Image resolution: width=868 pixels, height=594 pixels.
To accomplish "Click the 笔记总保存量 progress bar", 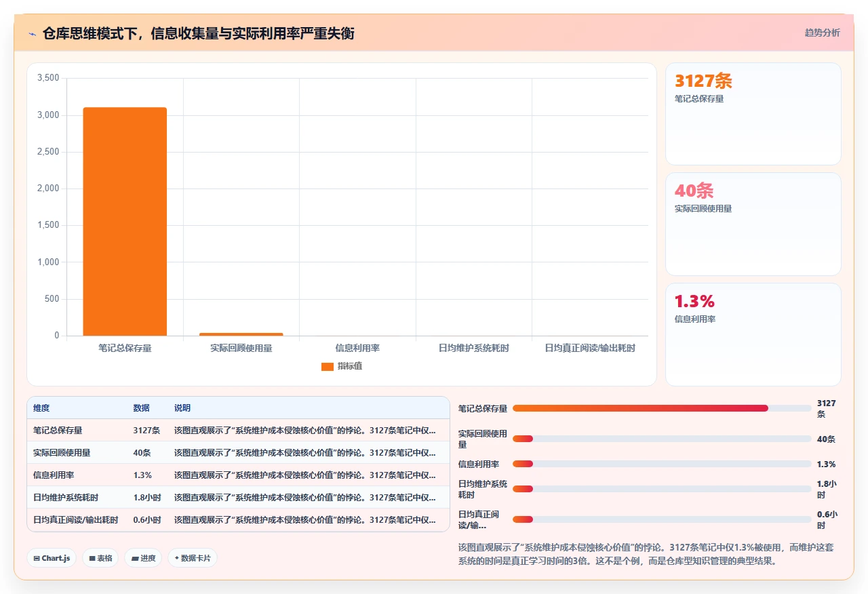I will (662, 408).
